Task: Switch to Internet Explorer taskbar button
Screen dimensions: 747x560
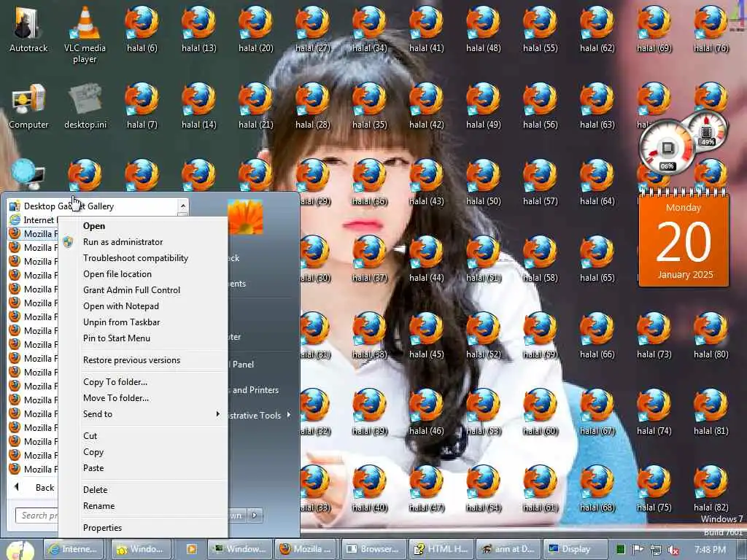Action: tap(74, 549)
